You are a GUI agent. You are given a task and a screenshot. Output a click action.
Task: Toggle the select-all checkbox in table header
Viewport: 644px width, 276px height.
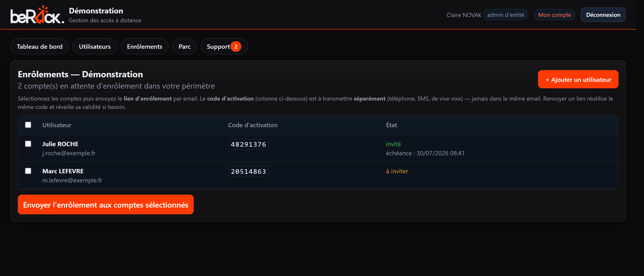tap(28, 125)
